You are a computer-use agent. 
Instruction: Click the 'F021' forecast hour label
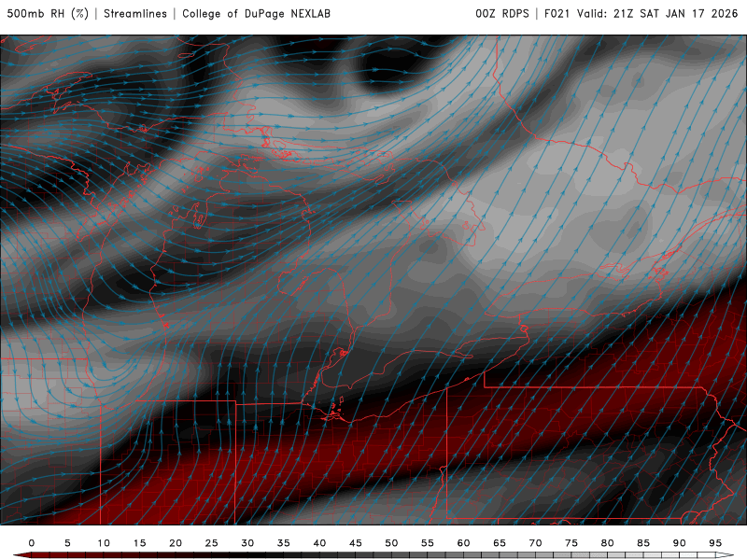[x=557, y=14]
